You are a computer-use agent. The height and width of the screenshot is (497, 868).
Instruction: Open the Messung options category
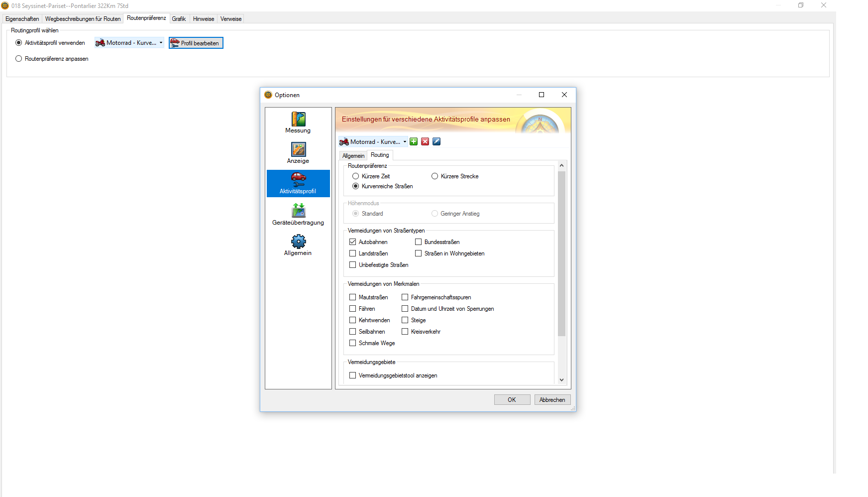pyautogui.click(x=298, y=123)
